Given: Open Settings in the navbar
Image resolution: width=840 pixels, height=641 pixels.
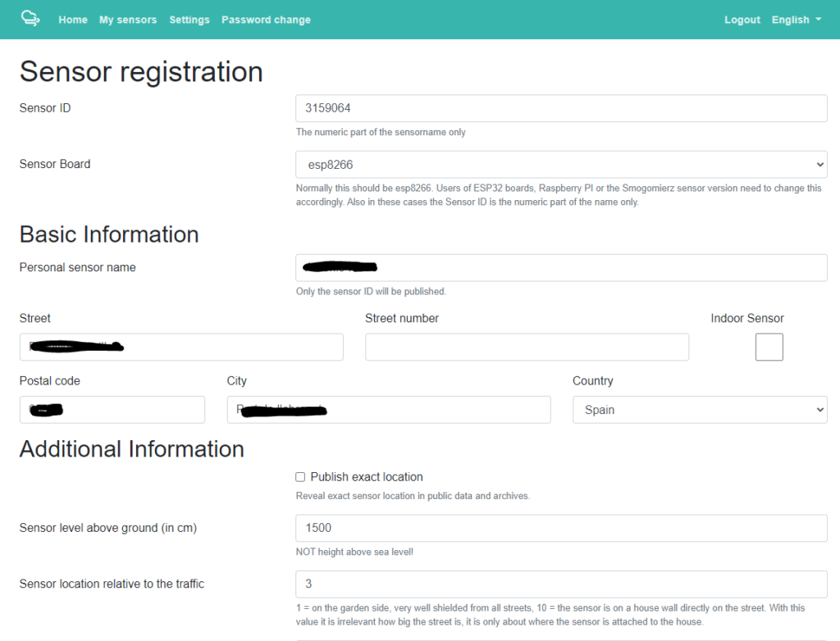Looking at the screenshot, I should point(189,20).
